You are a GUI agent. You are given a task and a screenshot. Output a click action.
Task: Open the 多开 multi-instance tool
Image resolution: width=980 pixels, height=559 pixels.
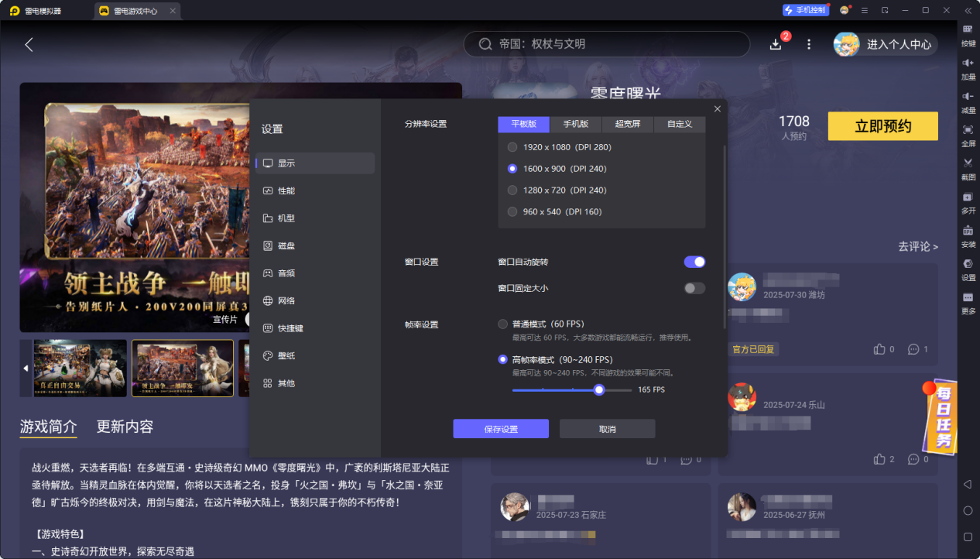[968, 202]
